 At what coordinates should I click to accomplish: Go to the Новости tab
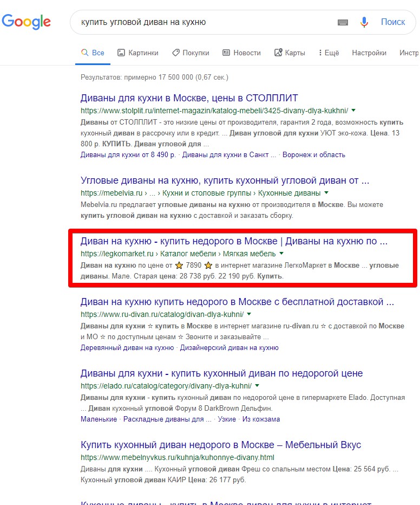pos(241,53)
